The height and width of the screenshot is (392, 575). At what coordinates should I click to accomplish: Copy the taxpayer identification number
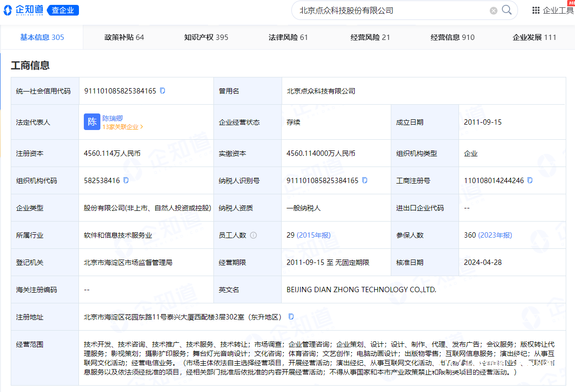tap(364, 180)
